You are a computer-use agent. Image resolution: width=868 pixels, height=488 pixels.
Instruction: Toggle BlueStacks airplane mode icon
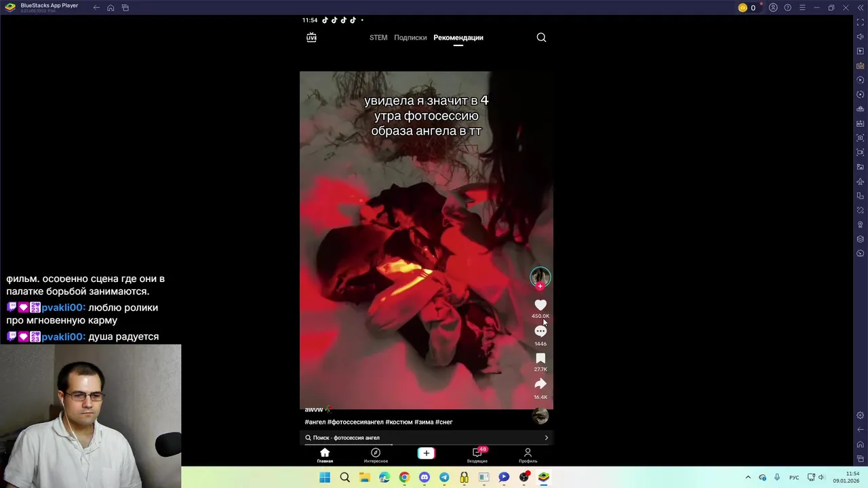(860, 181)
